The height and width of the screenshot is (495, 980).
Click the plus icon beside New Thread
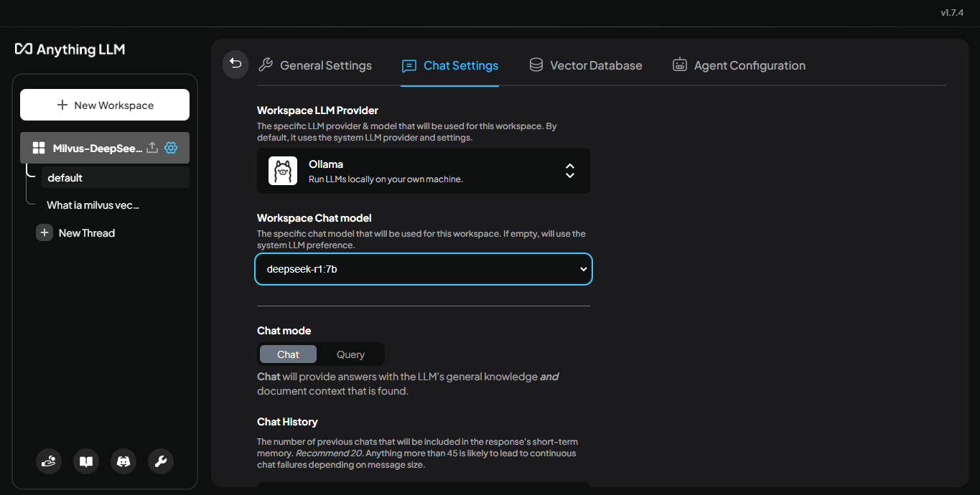45,233
